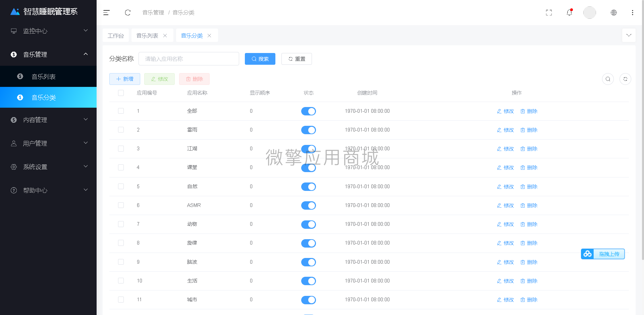Edit the 雷雨 row using 修改
644x315 pixels.
505,130
